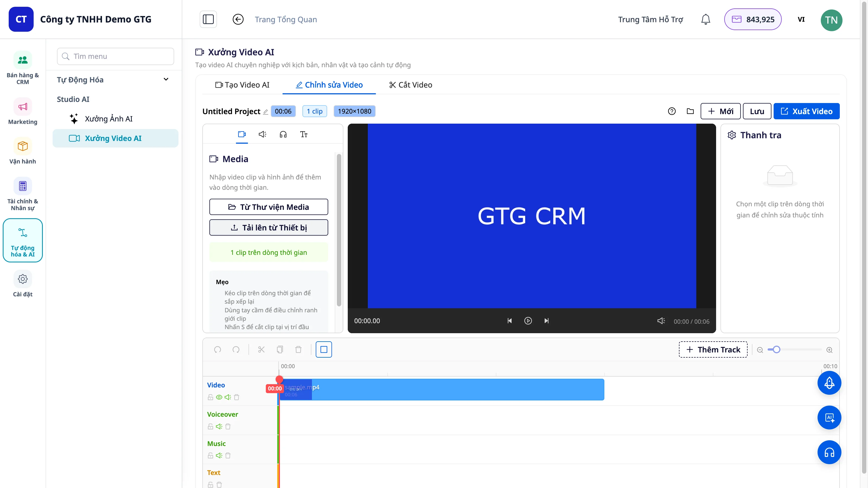Open the Cài đặt settings module
The width and height of the screenshot is (868, 488).
point(23,284)
